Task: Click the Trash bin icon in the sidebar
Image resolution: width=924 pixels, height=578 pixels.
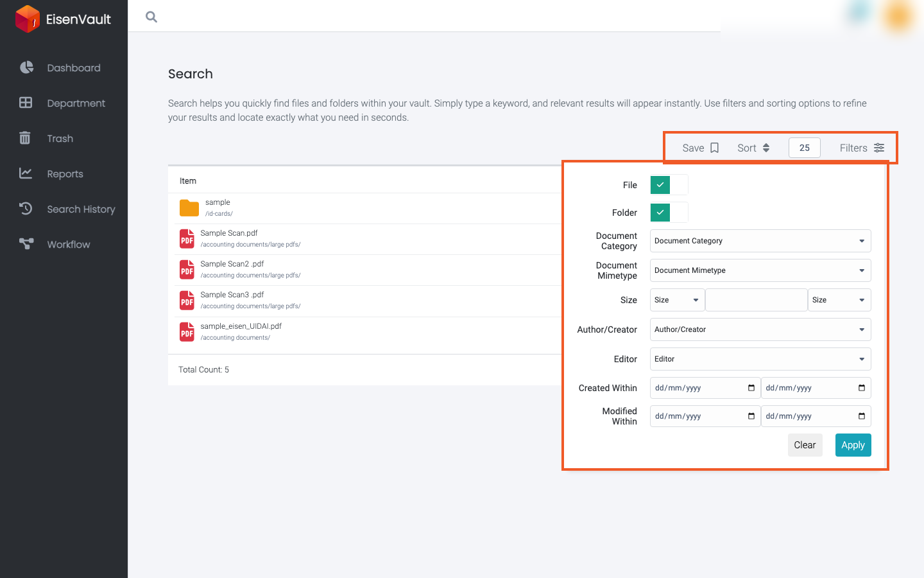Action: point(25,138)
